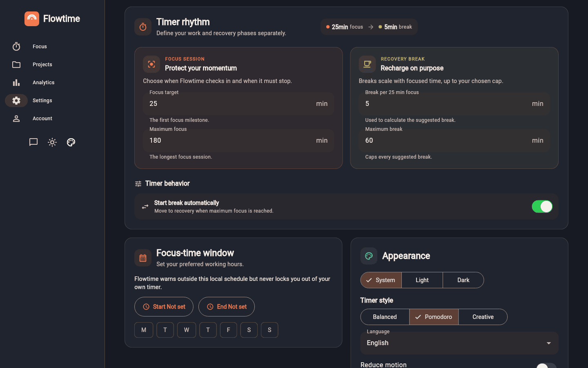Click the Break per 25 min focus field

pos(454,104)
